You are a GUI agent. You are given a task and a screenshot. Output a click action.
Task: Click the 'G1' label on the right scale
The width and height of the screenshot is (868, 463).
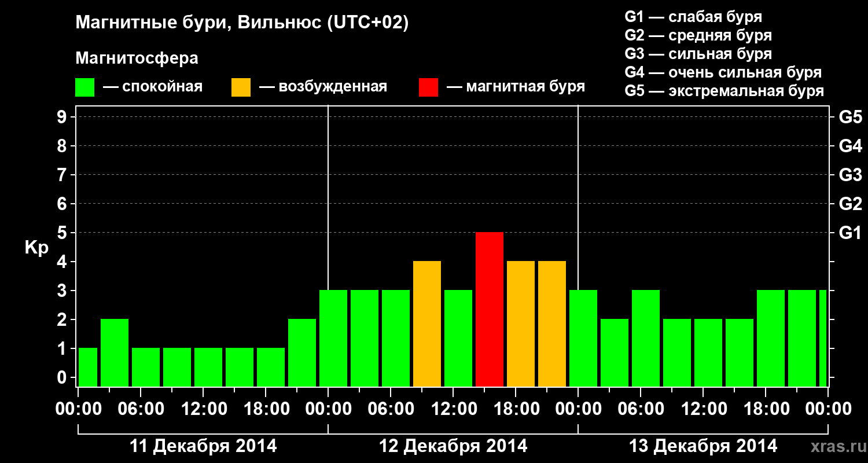point(850,233)
